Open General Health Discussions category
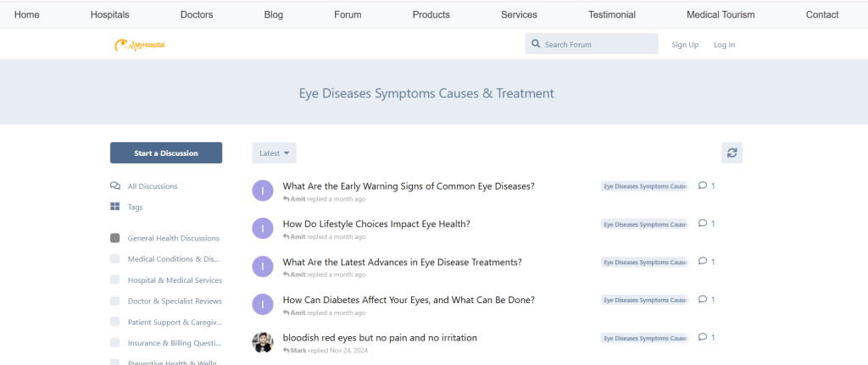 click(173, 238)
